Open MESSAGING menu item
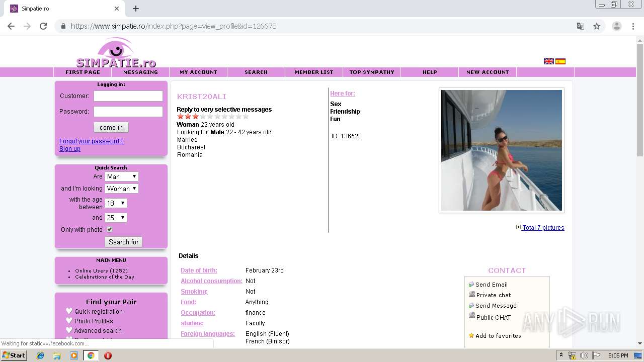The width and height of the screenshot is (644, 362). pos(140,72)
